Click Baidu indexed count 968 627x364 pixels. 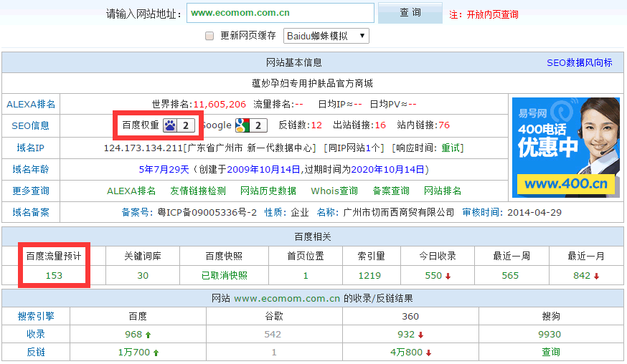133,335
